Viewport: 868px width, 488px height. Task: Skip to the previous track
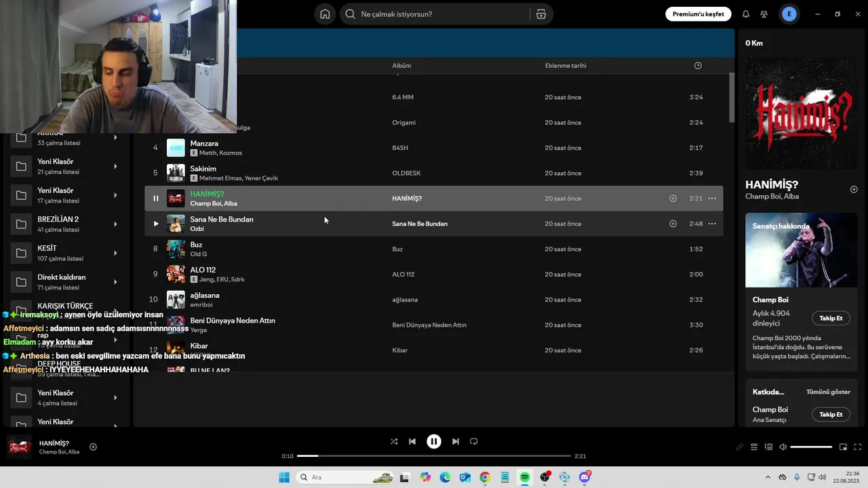[x=412, y=441]
